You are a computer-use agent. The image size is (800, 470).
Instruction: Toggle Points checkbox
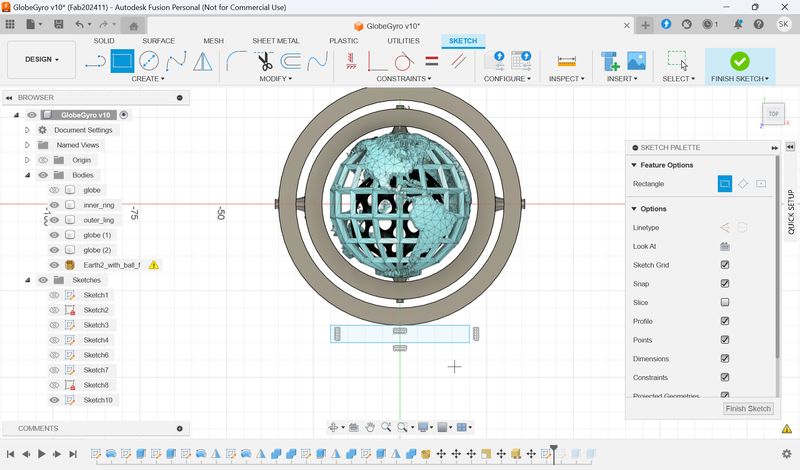[724, 340]
